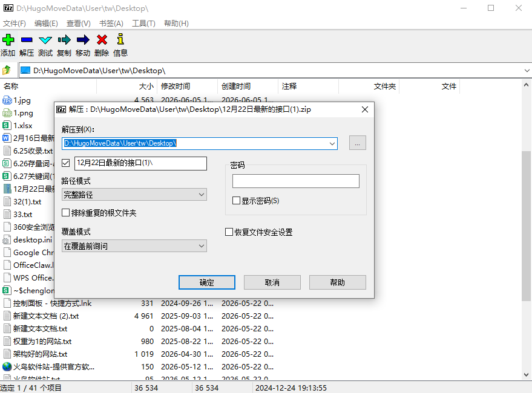Select 控制面板 - 快捷方式.lnk row

pyautogui.click(x=139, y=303)
